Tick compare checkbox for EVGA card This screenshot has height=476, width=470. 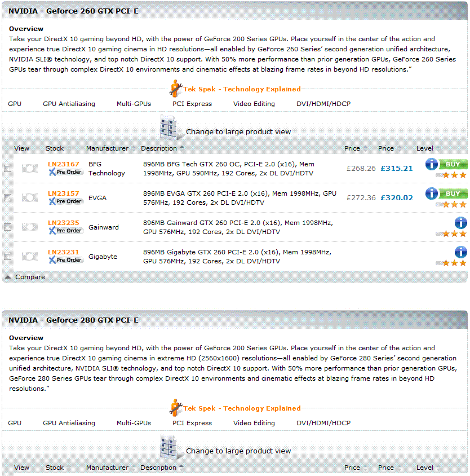pyautogui.click(x=7, y=198)
